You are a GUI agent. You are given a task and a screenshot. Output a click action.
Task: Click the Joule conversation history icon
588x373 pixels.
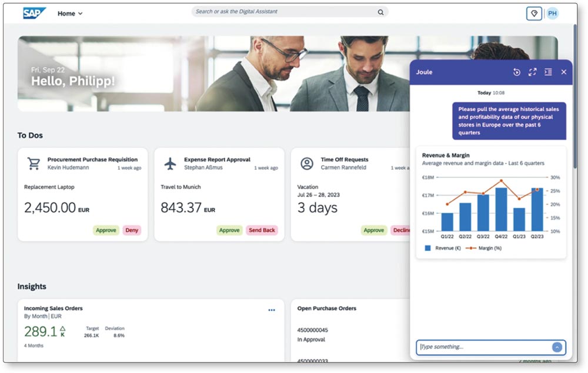pyautogui.click(x=517, y=72)
